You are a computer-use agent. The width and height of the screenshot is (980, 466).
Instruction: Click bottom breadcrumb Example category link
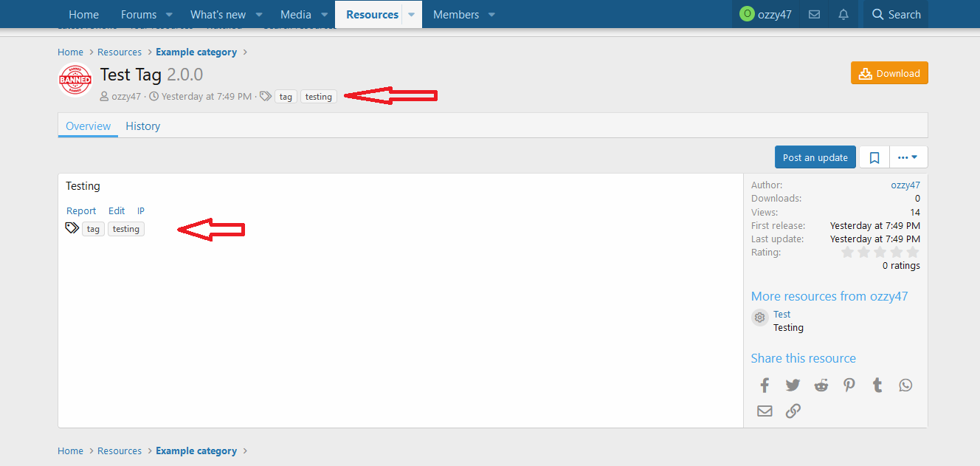(196, 450)
